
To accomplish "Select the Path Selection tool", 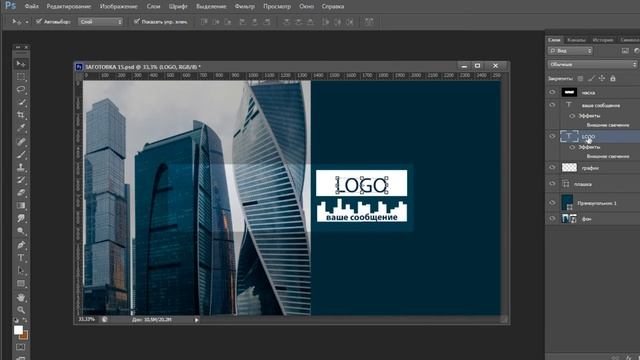I will coord(20,270).
